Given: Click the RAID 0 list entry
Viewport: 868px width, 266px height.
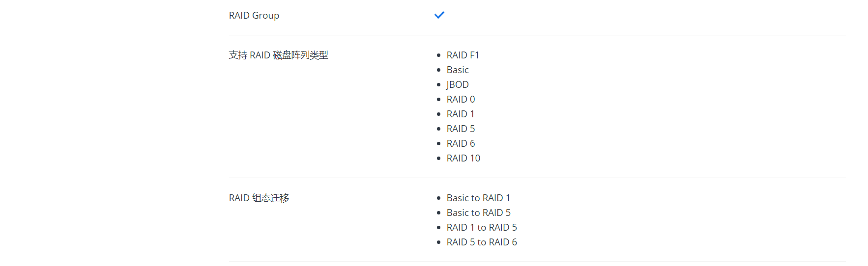Looking at the screenshot, I should 461,99.
